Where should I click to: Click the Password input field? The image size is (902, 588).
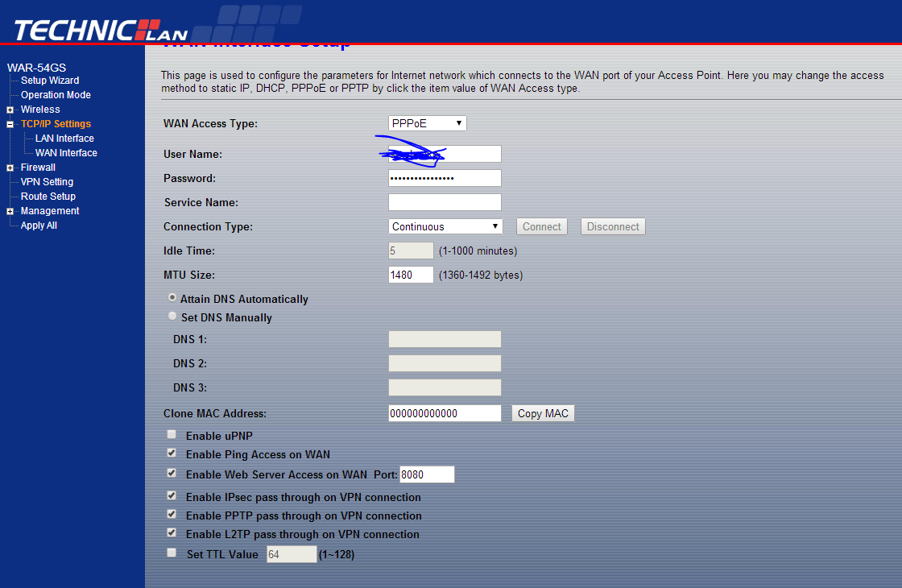click(445, 178)
